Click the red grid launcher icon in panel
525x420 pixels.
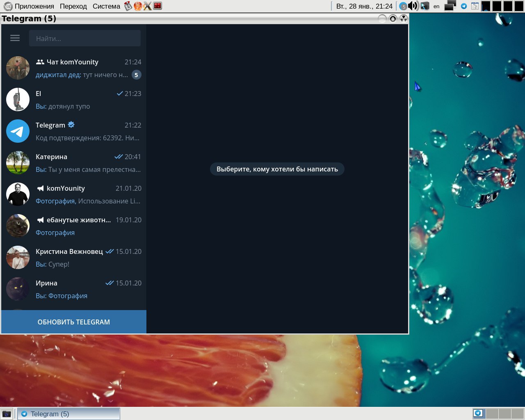pos(157,6)
